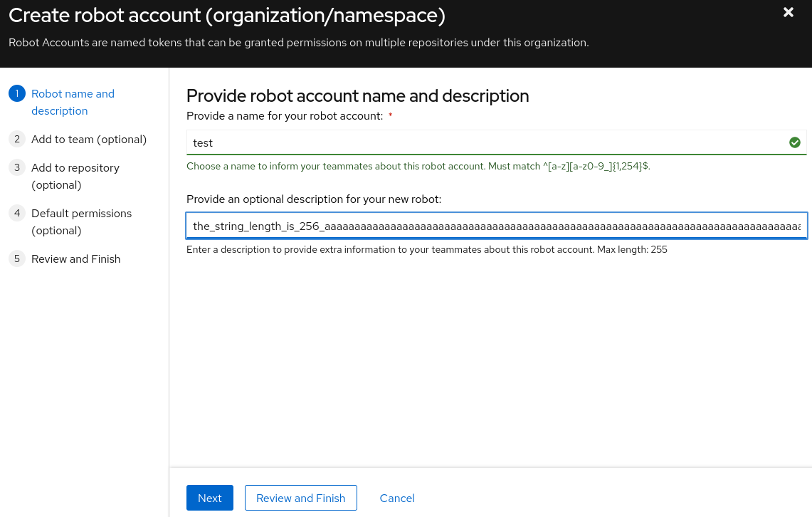The width and height of the screenshot is (812, 517).
Task: Cancel the robot account creation
Action: 397,498
